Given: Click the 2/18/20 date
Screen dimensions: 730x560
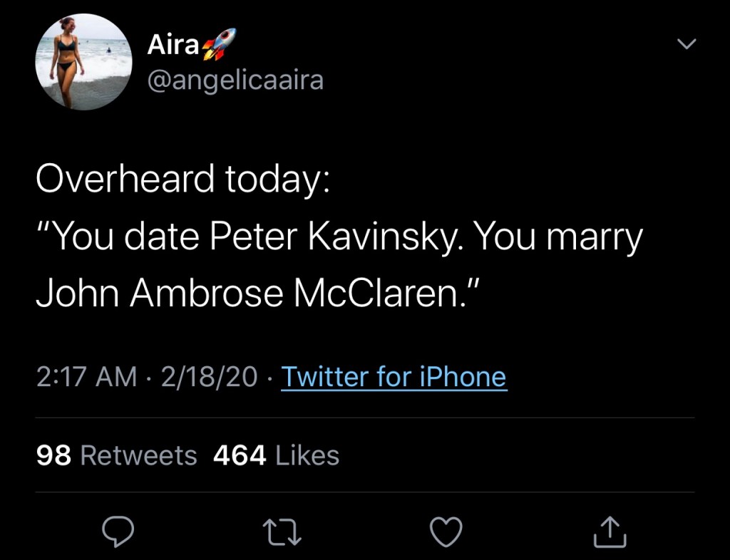Looking at the screenshot, I should click(x=209, y=376).
